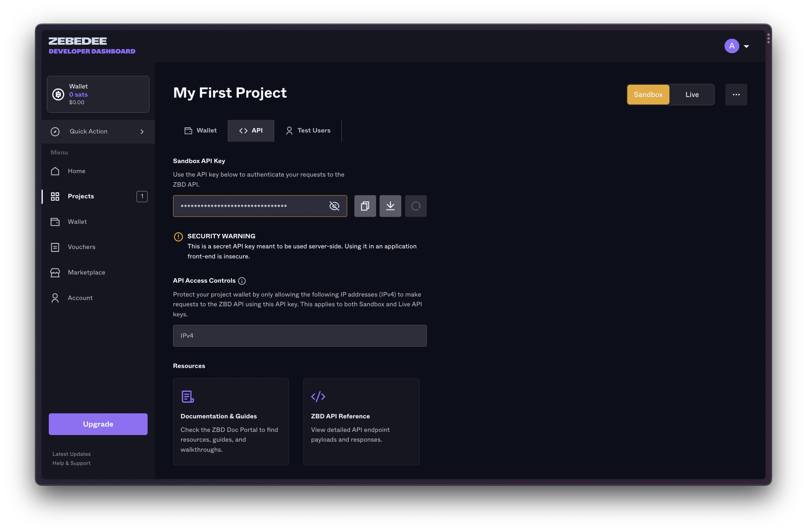Reveal the hidden API key
This screenshot has width=807, height=532.
pyautogui.click(x=334, y=206)
